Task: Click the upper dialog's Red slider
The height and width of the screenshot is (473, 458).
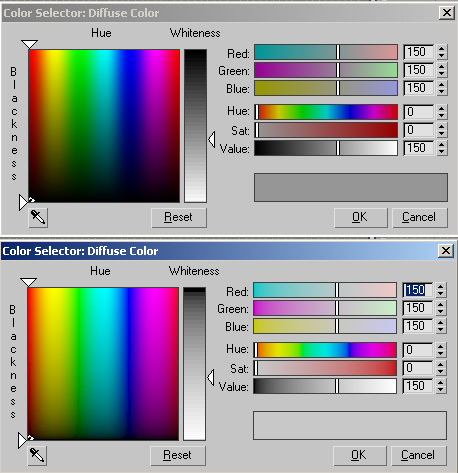Action: 326,52
